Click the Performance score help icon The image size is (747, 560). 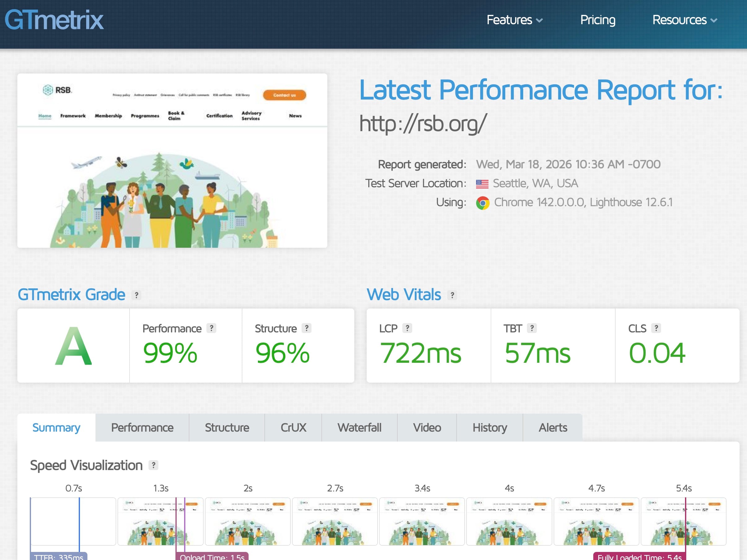(x=211, y=328)
